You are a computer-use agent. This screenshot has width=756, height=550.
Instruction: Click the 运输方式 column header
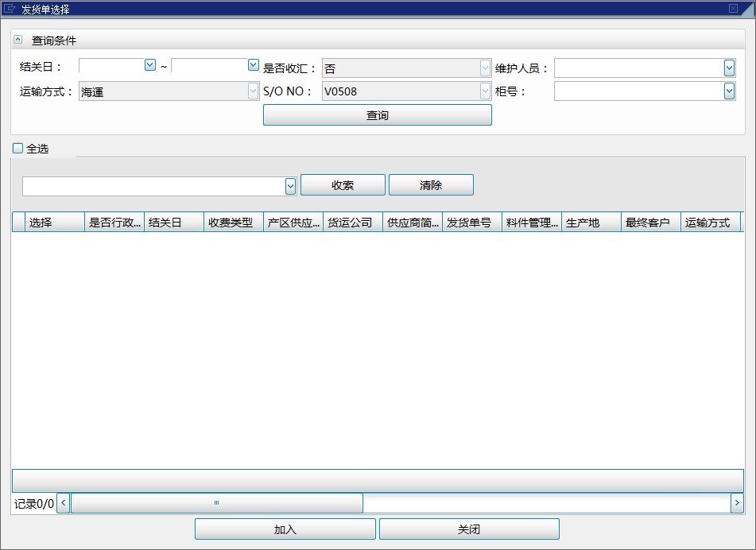pyautogui.click(x=710, y=223)
